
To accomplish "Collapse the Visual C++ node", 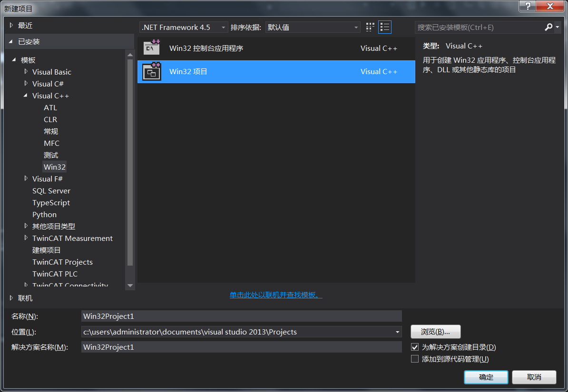I will click(x=25, y=96).
